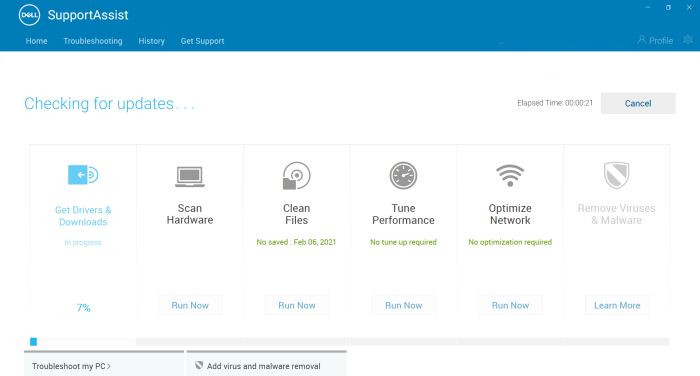This screenshot has height=376, width=700.
Task: Click shield icon beside Add virus removal
Action: (199, 365)
